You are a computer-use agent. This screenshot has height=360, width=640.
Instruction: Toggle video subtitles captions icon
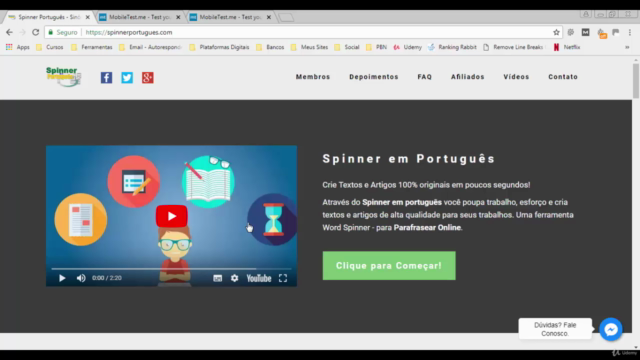click(218, 278)
